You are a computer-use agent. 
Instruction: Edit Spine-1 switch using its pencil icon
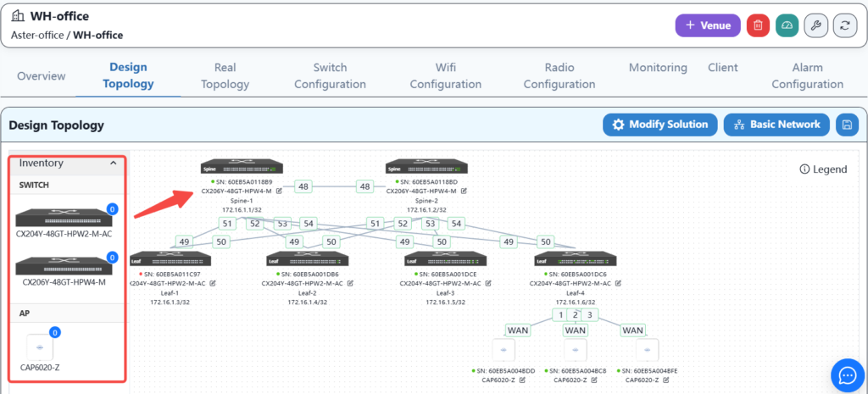[x=279, y=191]
